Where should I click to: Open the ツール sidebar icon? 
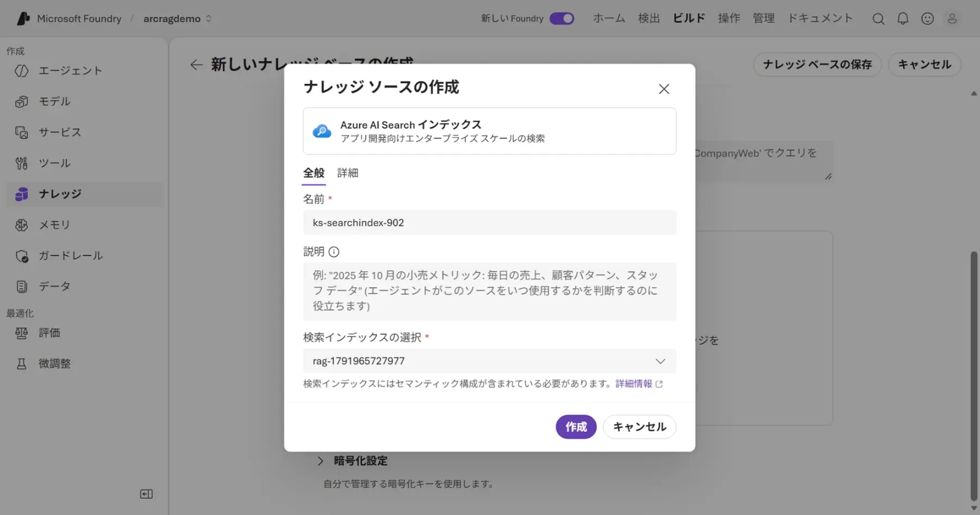22,163
